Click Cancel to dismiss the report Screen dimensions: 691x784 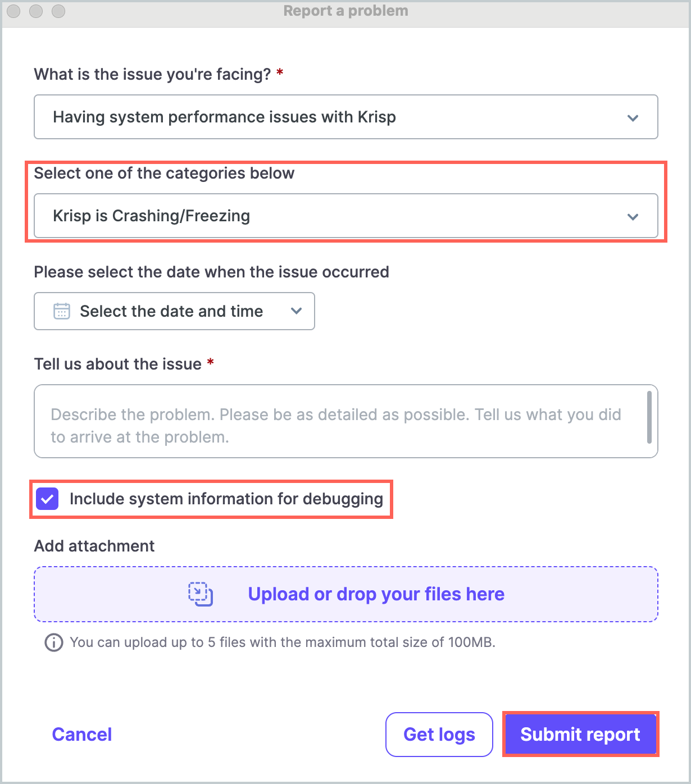81,735
